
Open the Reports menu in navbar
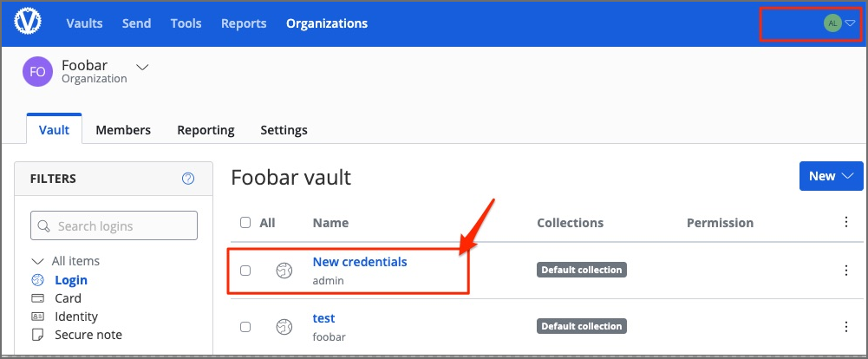(244, 23)
